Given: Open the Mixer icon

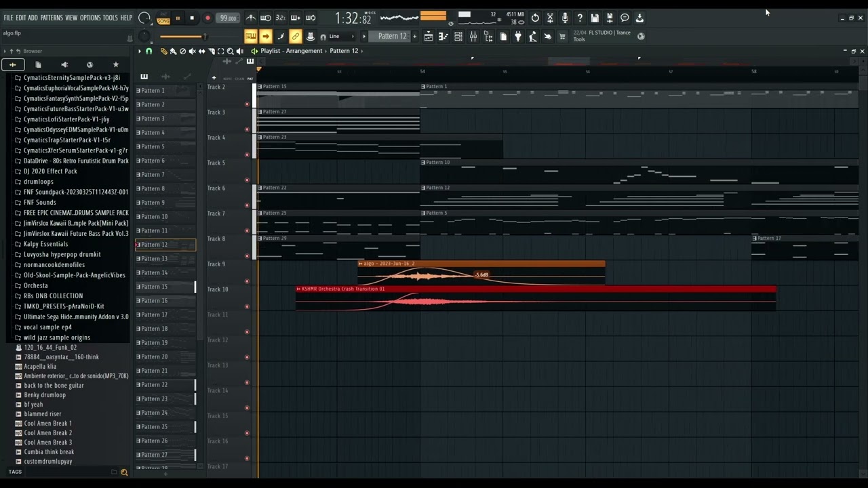Looking at the screenshot, I should (x=473, y=37).
